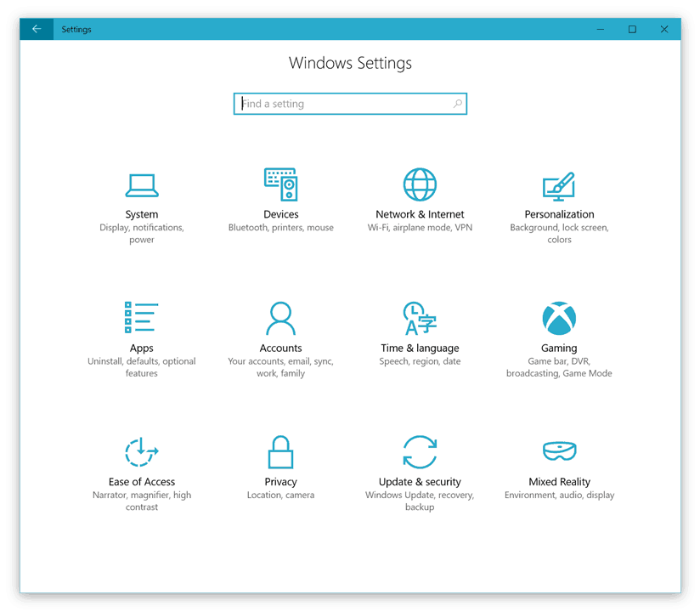The image size is (700, 612).
Task: Click 'Narrator, magnifier, high contrast' description
Action: click(x=142, y=501)
